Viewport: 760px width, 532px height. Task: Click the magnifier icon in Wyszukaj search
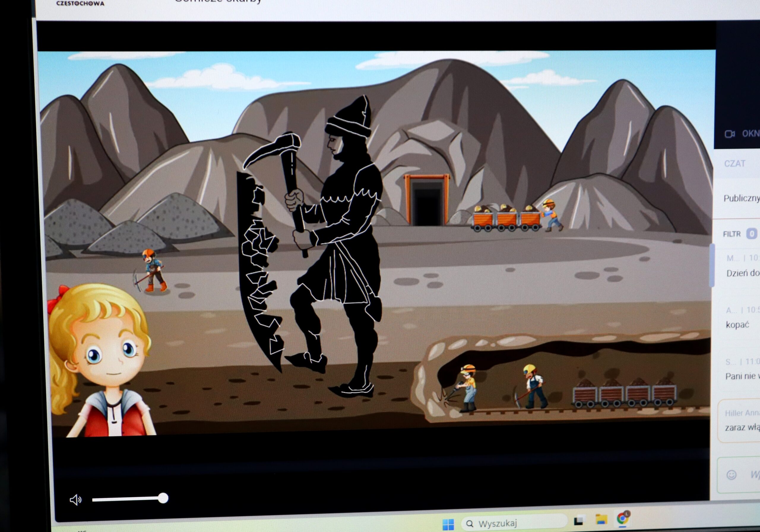click(x=470, y=523)
